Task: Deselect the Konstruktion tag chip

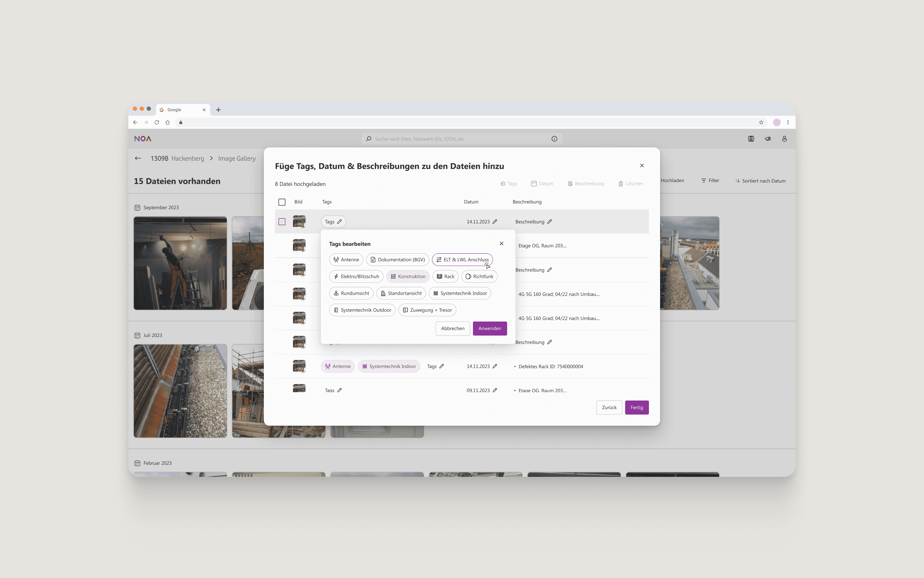Action: point(408,276)
